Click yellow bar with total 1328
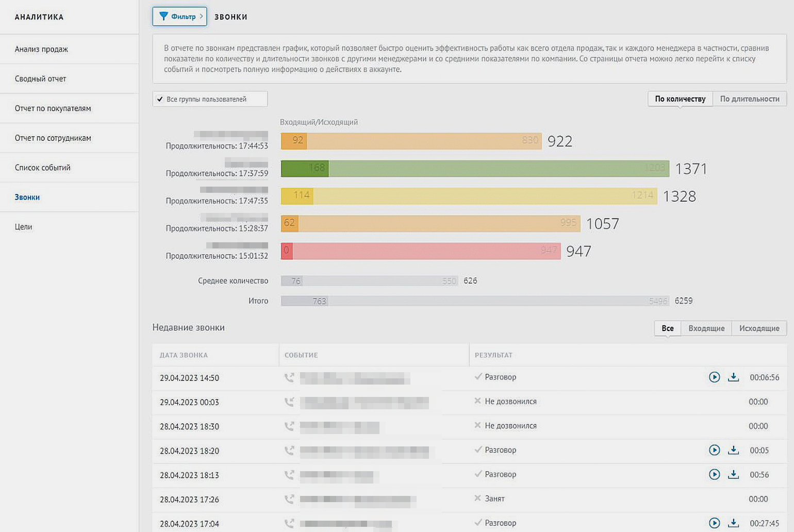The image size is (794, 532). [469, 196]
